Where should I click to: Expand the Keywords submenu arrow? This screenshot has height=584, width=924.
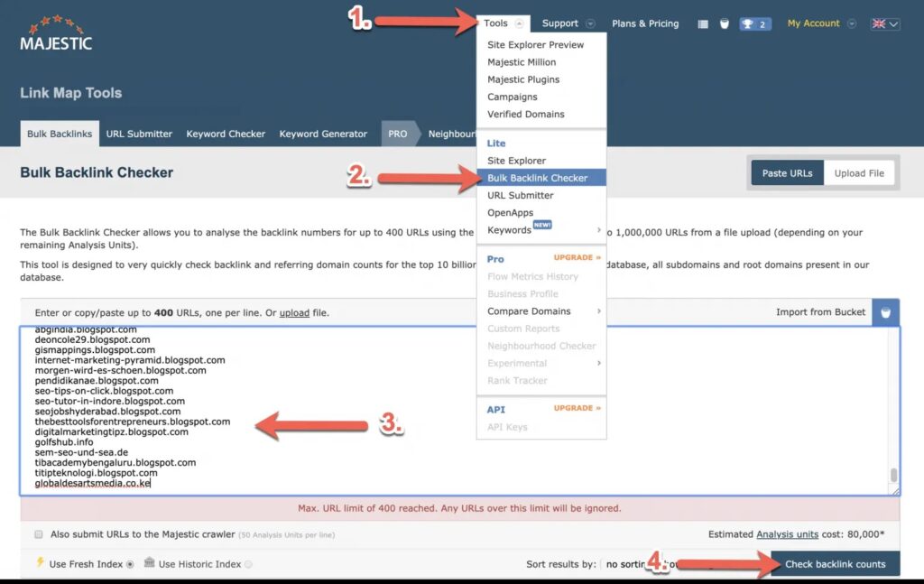[599, 230]
